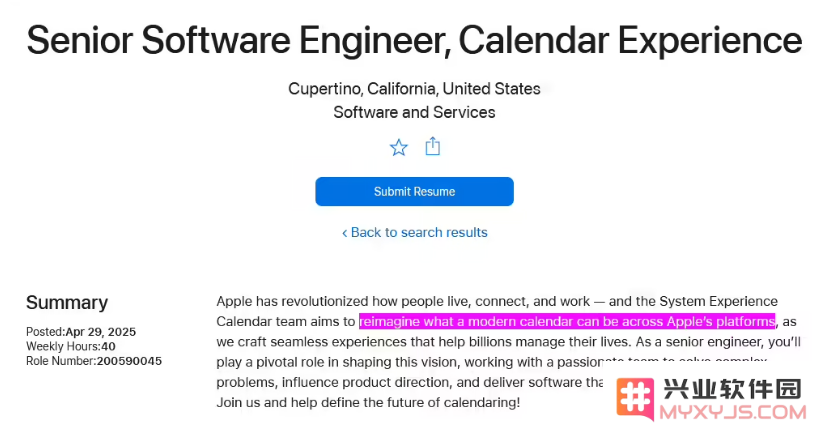Image resolution: width=819 pixels, height=436 pixels.
Task: Click the chevron before Back to search results
Action: point(344,233)
